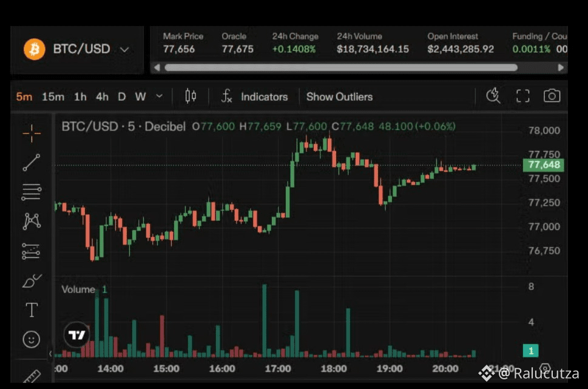Switch to daily D timeframe
Viewport: 588px width, 389px height.
point(121,96)
